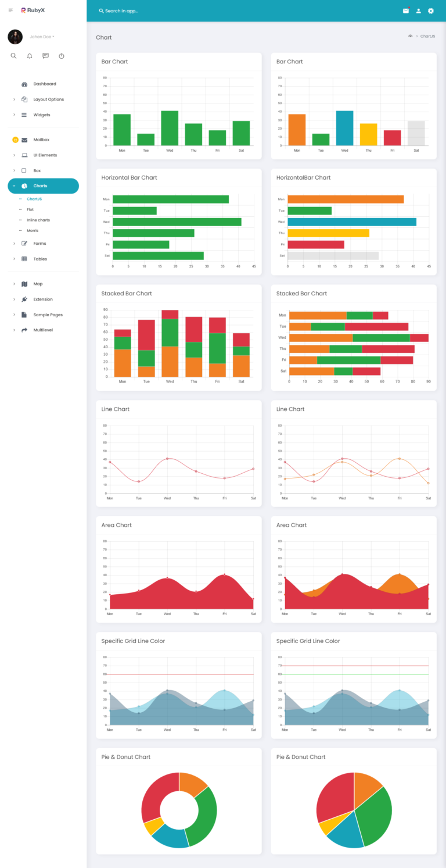Open the Flot charts submenu link
The image size is (446, 868).
30,209
